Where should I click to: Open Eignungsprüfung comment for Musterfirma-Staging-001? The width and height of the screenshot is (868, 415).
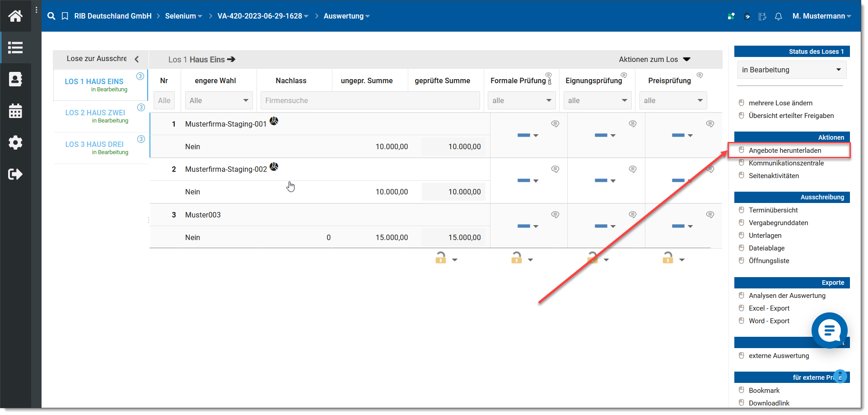633,124
